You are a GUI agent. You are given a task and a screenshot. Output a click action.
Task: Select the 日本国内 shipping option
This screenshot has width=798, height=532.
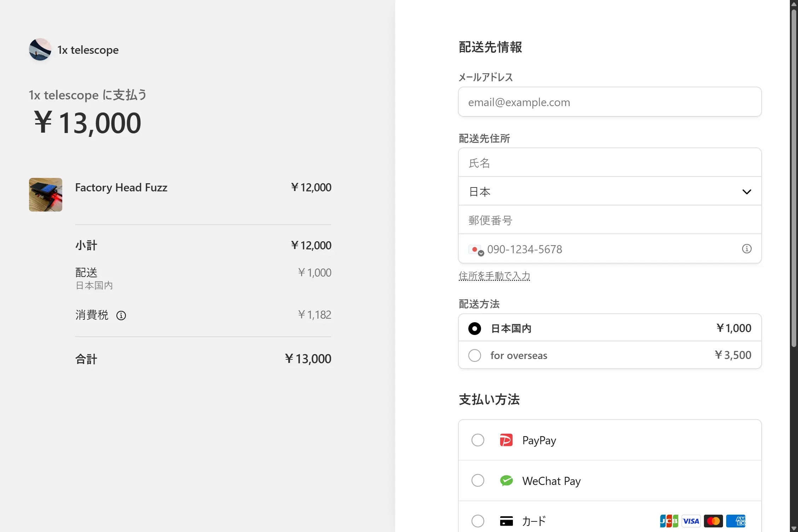475,328
